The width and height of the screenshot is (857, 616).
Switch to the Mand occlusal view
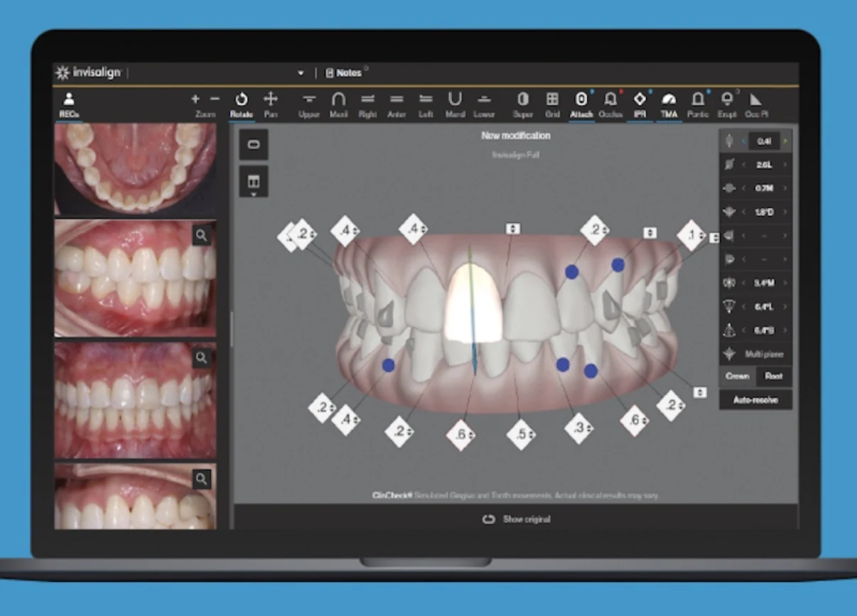(455, 104)
